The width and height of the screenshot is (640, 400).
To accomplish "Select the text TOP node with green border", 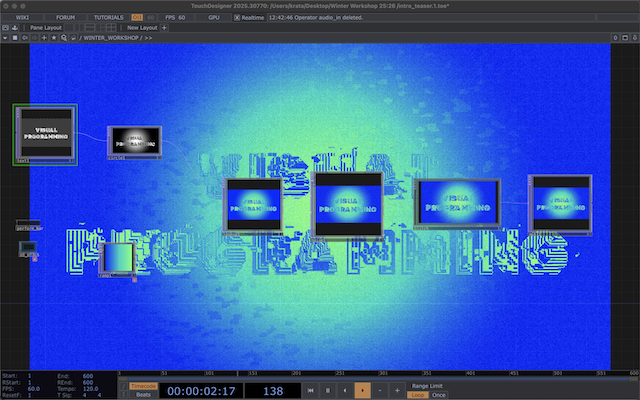I will 44,133.
